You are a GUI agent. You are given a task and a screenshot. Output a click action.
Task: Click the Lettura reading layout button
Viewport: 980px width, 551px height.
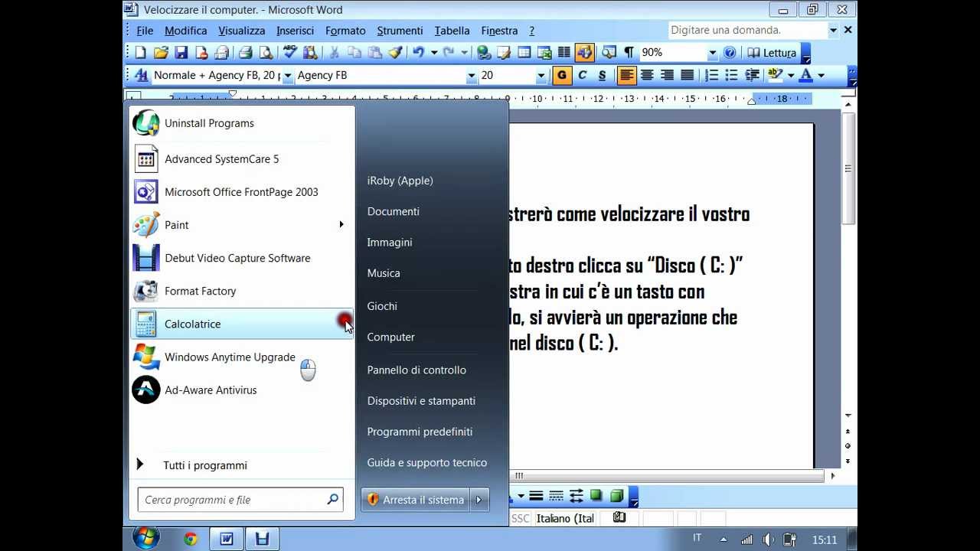[773, 53]
